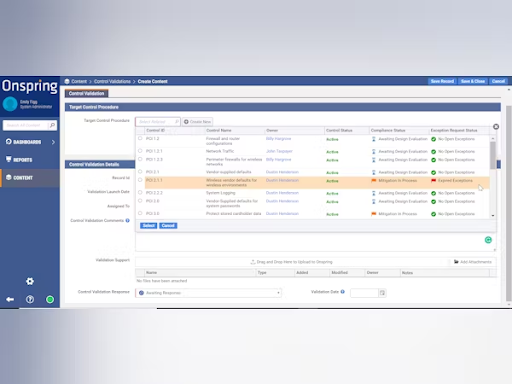
Task: Open the Control Validation Response dropdown
Action: point(208,293)
